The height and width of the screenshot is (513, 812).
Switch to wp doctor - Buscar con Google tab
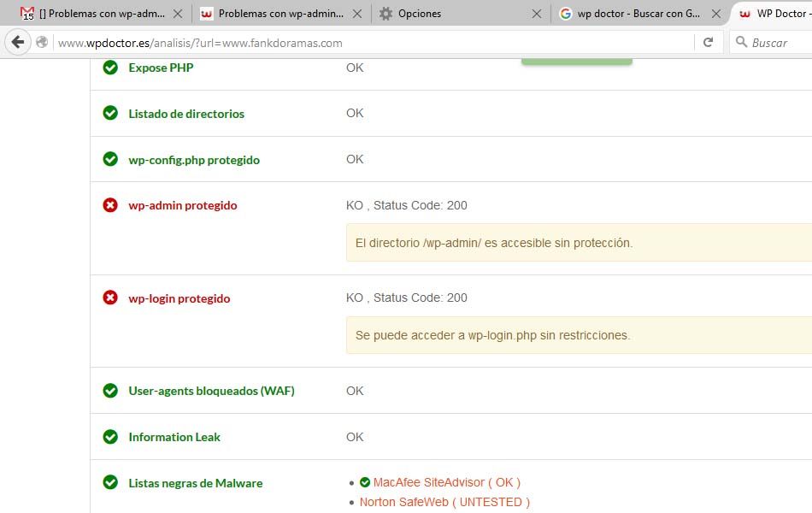pyautogui.click(x=639, y=14)
